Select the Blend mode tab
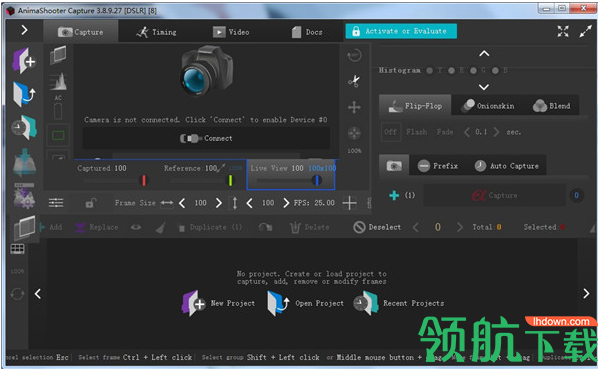Viewport: 598px width, 369px height. coord(551,106)
